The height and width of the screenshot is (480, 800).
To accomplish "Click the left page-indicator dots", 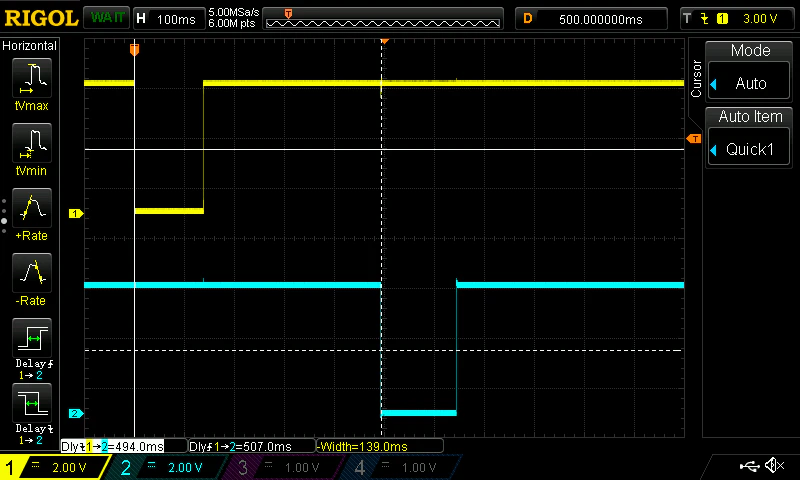I will (x=4, y=216).
